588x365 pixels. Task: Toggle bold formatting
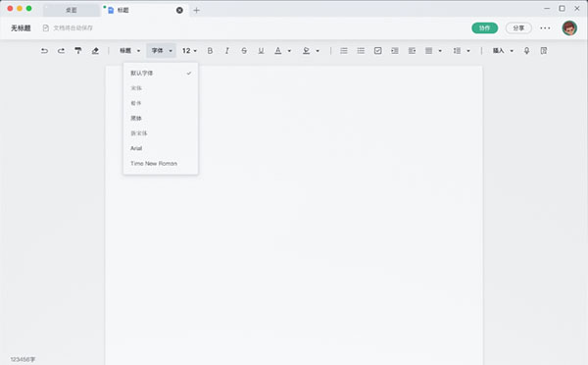point(210,51)
